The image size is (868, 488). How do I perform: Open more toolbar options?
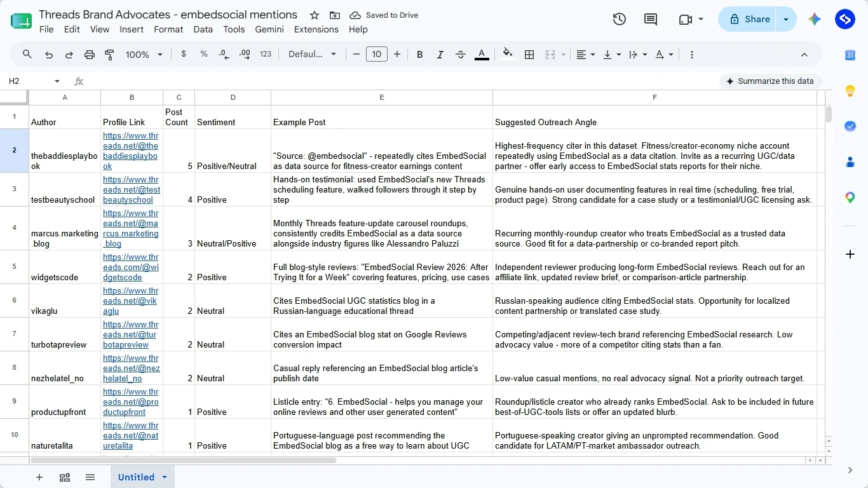[692, 55]
